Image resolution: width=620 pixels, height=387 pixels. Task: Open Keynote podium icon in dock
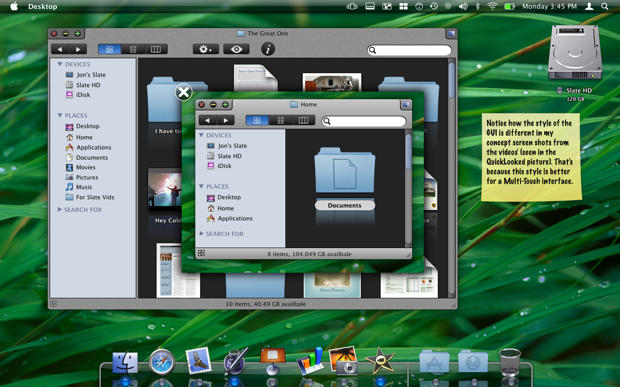point(273,361)
